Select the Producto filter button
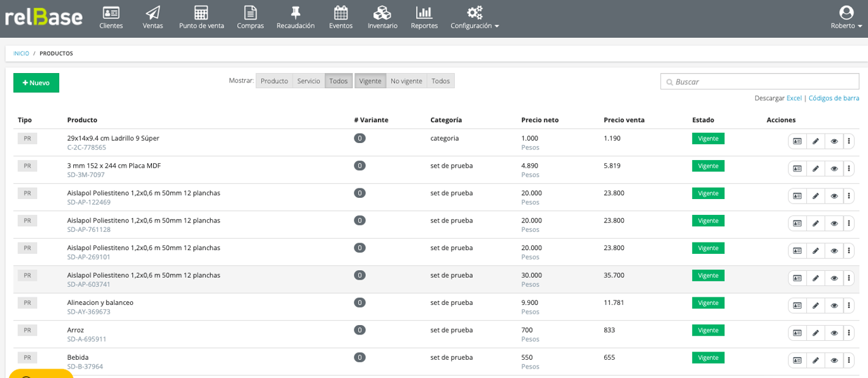This screenshot has width=868, height=378. (x=274, y=81)
